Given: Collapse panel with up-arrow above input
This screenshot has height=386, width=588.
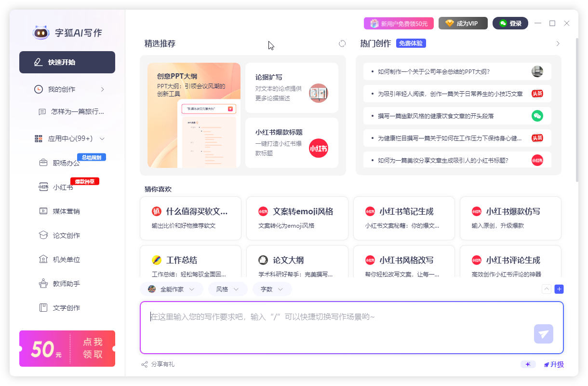Looking at the screenshot, I should (547, 289).
